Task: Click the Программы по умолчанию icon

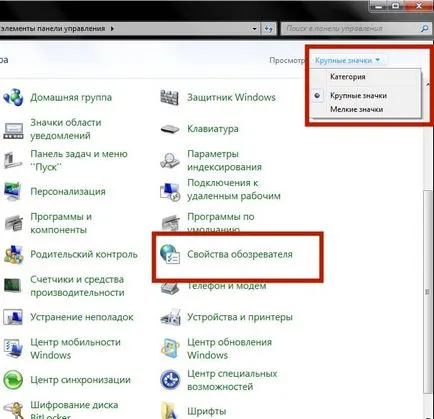Action: (x=171, y=223)
